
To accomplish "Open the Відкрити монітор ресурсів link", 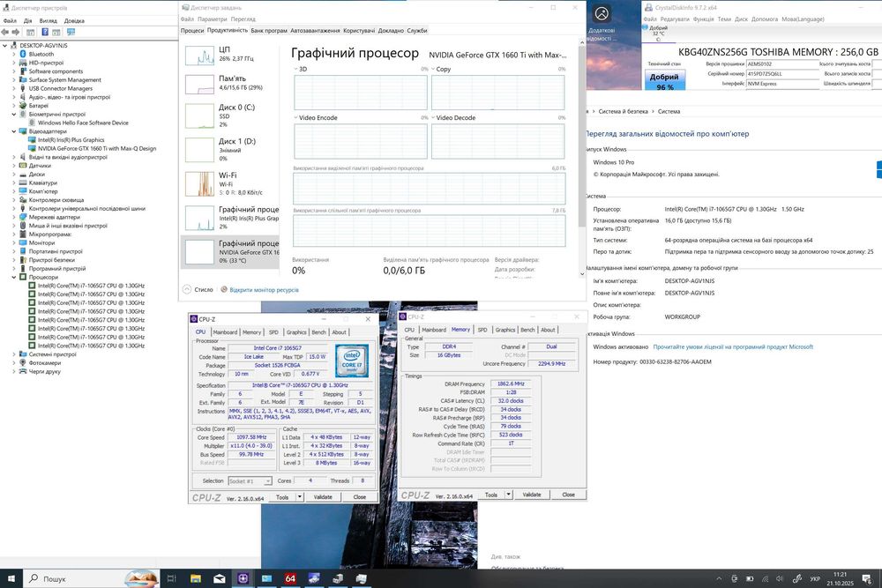I will pos(263,289).
